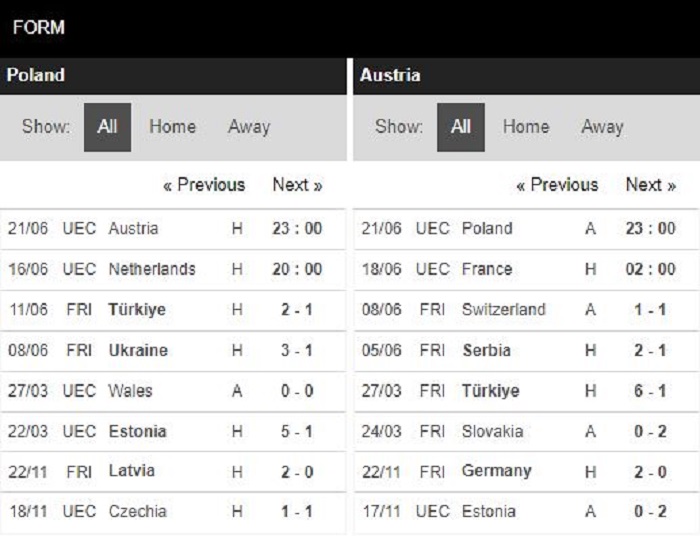The height and width of the screenshot is (536, 700).
Task: Show Poland's Away matches only
Action: [249, 127]
